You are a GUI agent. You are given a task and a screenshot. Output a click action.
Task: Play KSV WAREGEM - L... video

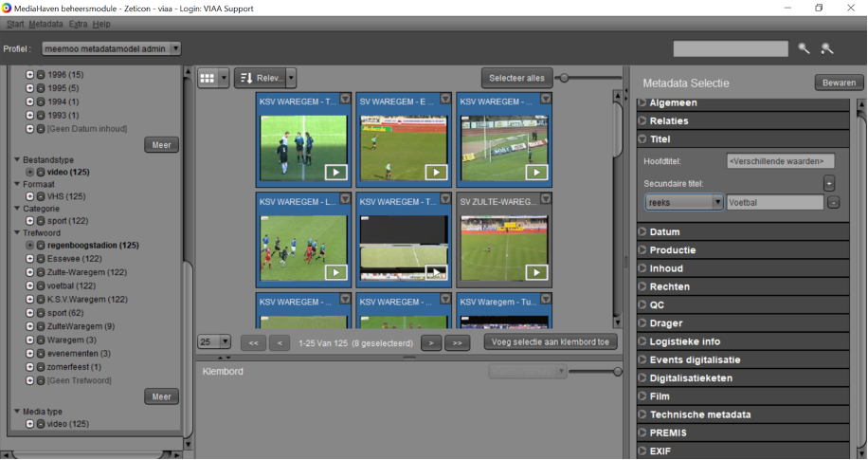336,272
